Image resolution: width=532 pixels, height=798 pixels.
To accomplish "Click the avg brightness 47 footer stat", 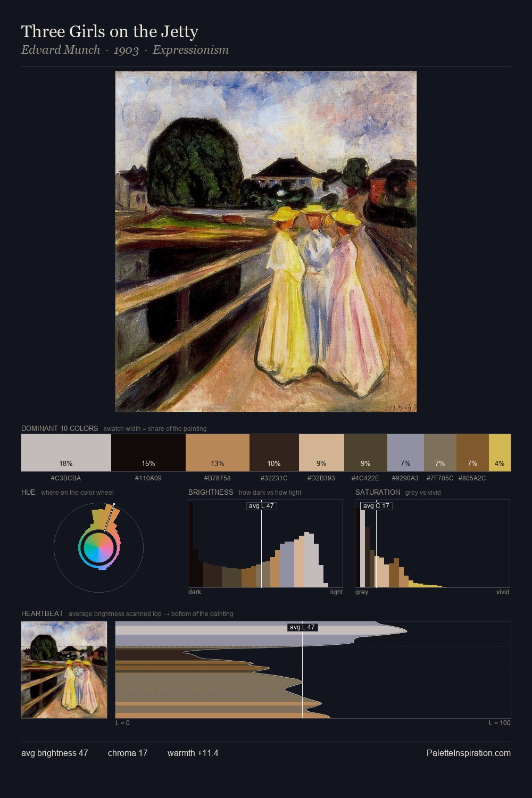I will pyautogui.click(x=55, y=753).
